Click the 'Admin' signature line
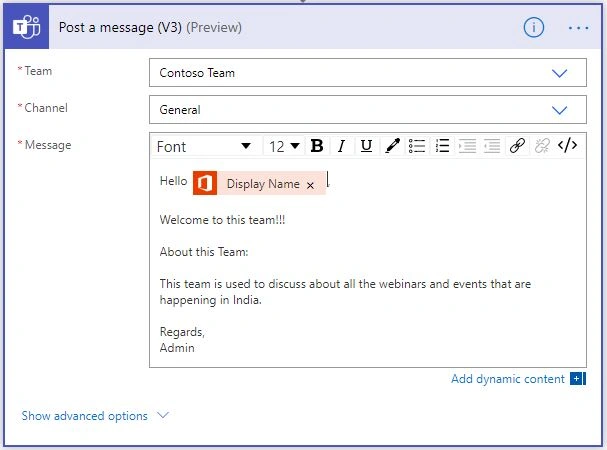The height and width of the screenshot is (450, 607). click(177, 348)
